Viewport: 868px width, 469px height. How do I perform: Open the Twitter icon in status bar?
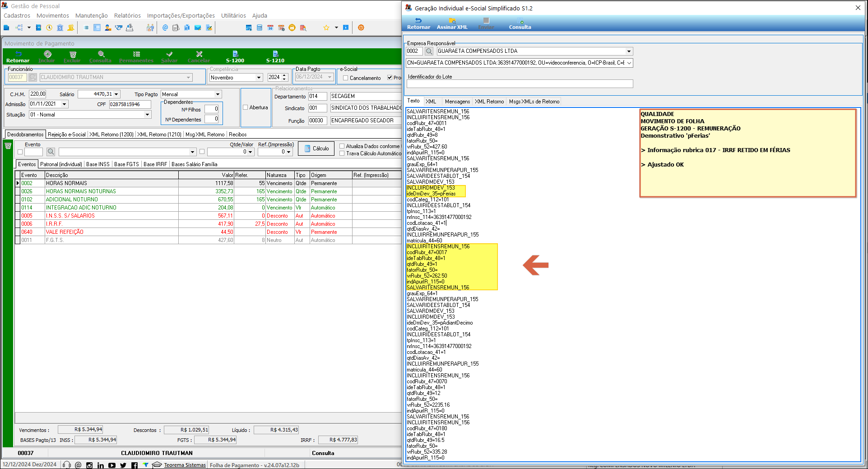click(x=123, y=465)
